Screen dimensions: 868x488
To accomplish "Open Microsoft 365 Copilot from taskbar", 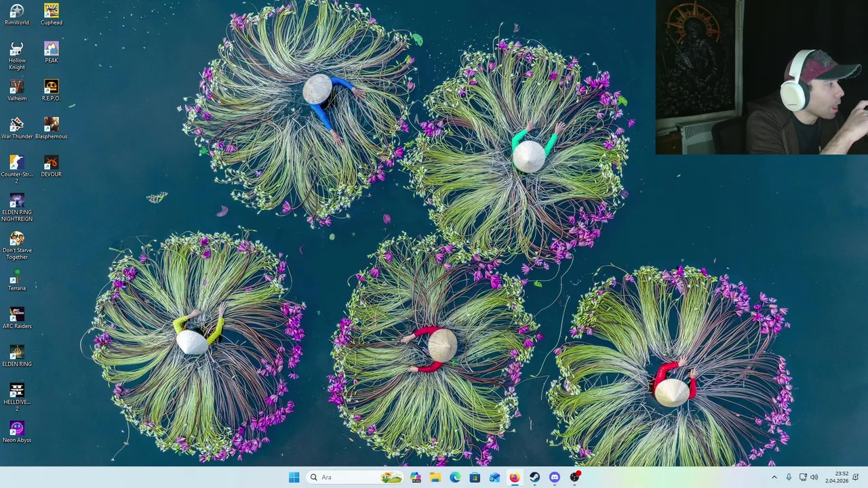I will pyautogui.click(x=415, y=477).
